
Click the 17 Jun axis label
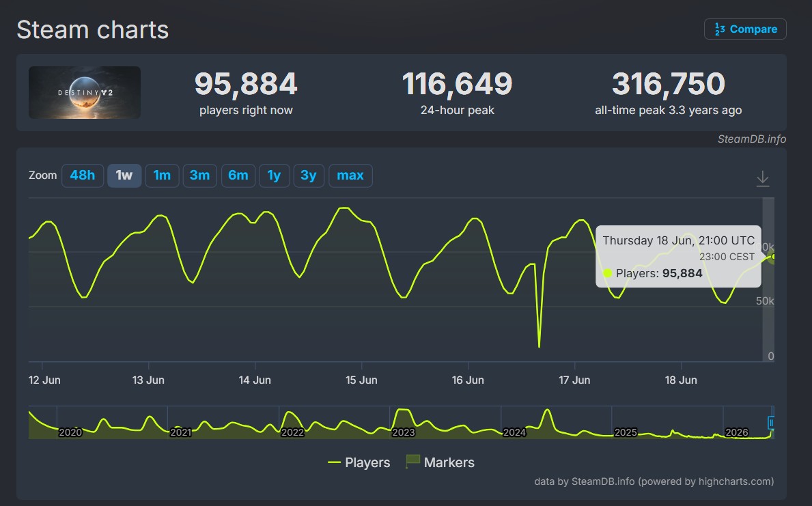(574, 380)
